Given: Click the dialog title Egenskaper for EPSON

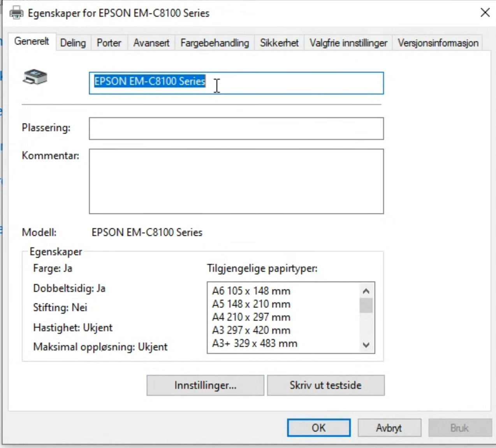Looking at the screenshot, I should pos(119,13).
